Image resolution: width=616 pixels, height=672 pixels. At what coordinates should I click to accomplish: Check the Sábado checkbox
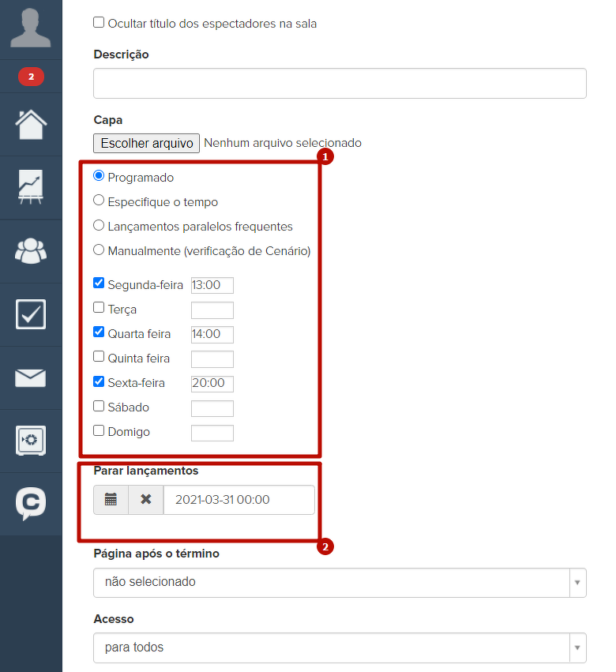[99, 407]
